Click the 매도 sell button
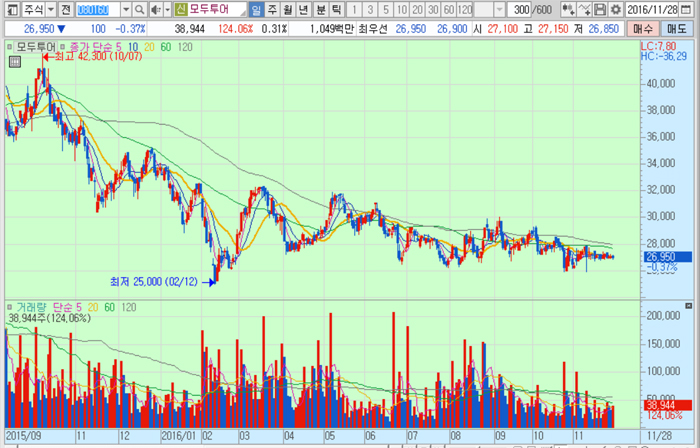The image size is (700, 448). pyautogui.click(x=679, y=28)
